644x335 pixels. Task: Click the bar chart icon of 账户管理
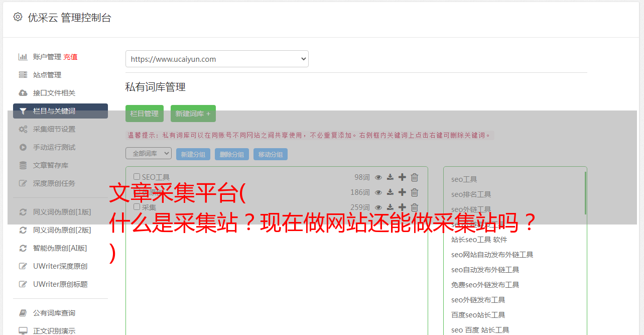point(23,57)
